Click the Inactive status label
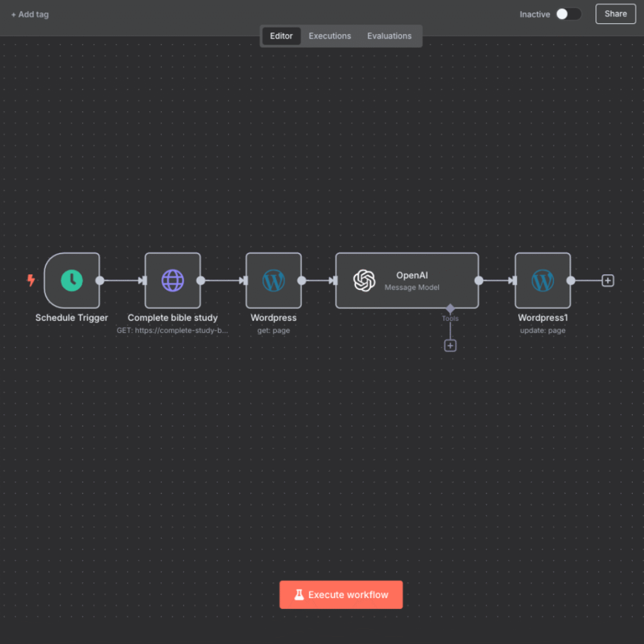The image size is (644, 644). 535,14
